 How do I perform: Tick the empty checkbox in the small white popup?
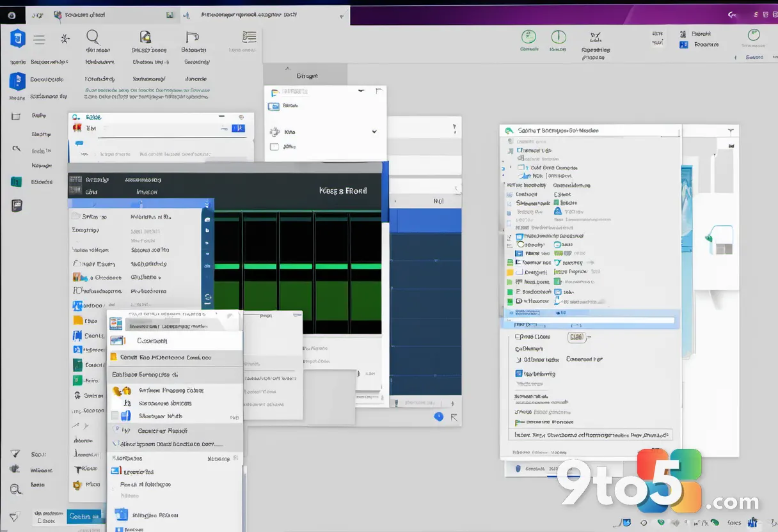click(x=274, y=146)
